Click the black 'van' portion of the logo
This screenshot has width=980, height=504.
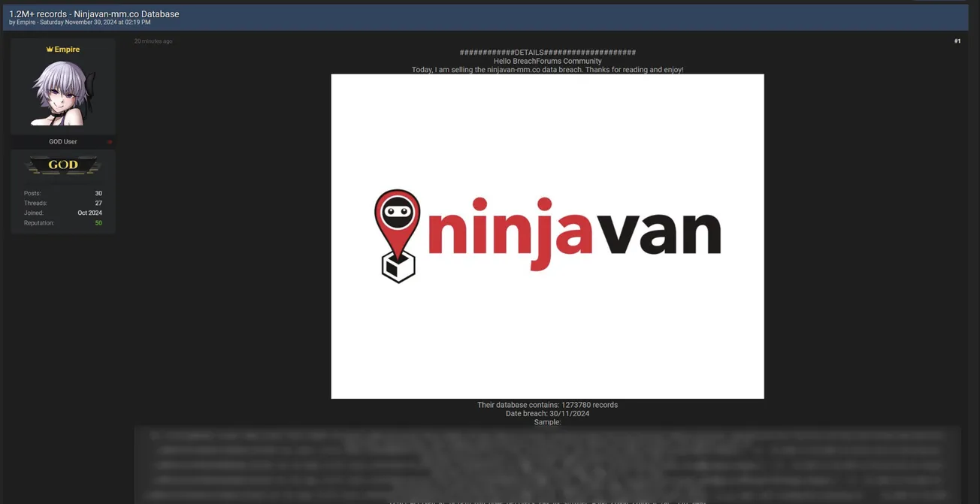click(x=658, y=233)
